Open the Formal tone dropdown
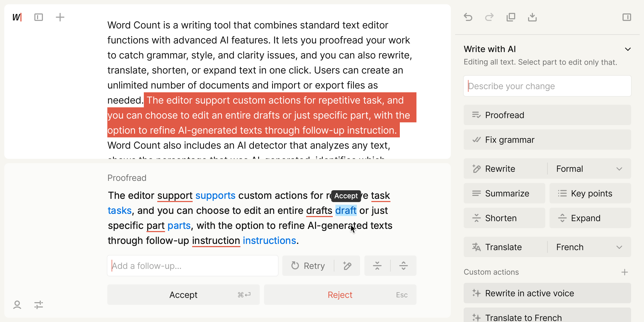 pos(589,169)
